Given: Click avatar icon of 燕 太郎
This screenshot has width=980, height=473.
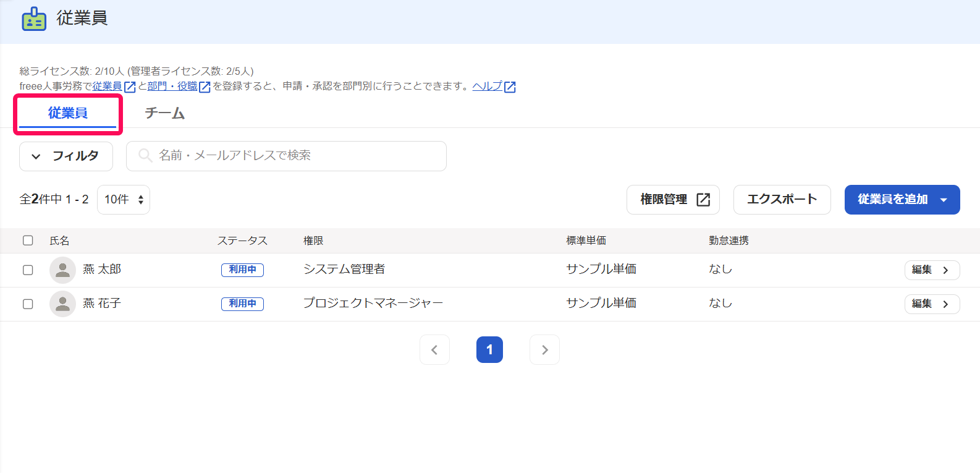Looking at the screenshot, I should 62,270.
